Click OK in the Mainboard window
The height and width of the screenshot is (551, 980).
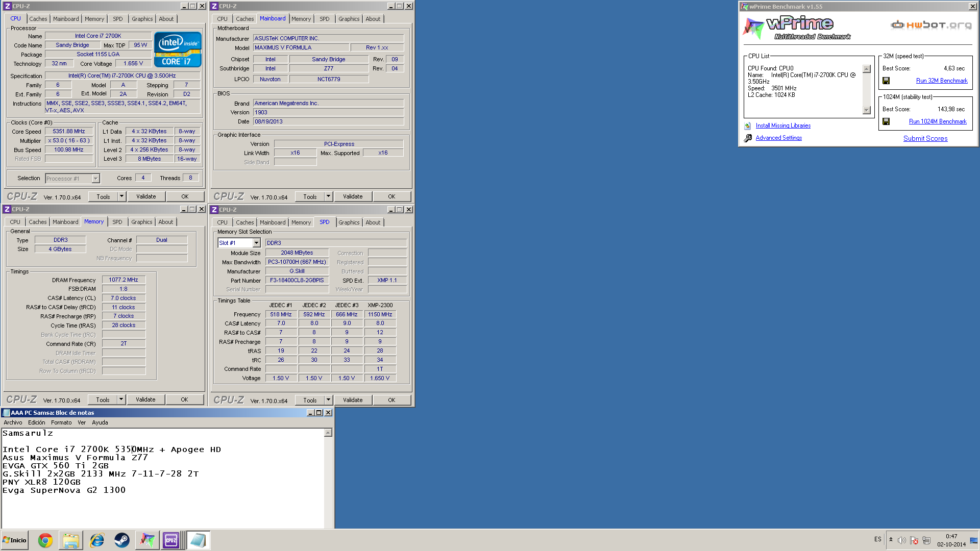(x=391, y=196)
